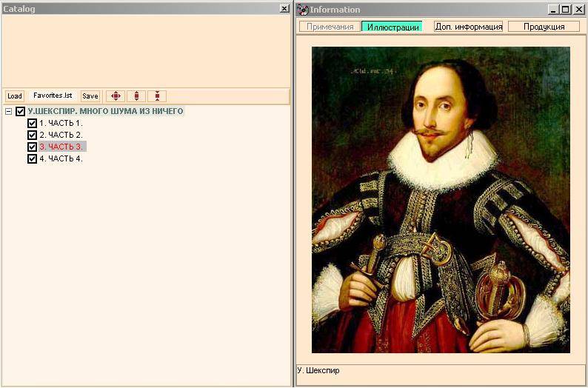588x388 pixels.
Task: Close the Information window
Action: click(578, 10)
